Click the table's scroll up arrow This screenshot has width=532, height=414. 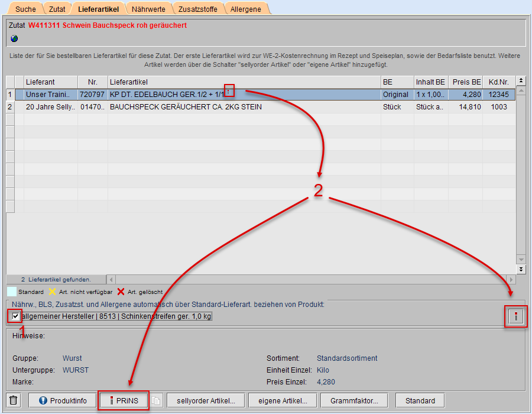click(521, 91)
